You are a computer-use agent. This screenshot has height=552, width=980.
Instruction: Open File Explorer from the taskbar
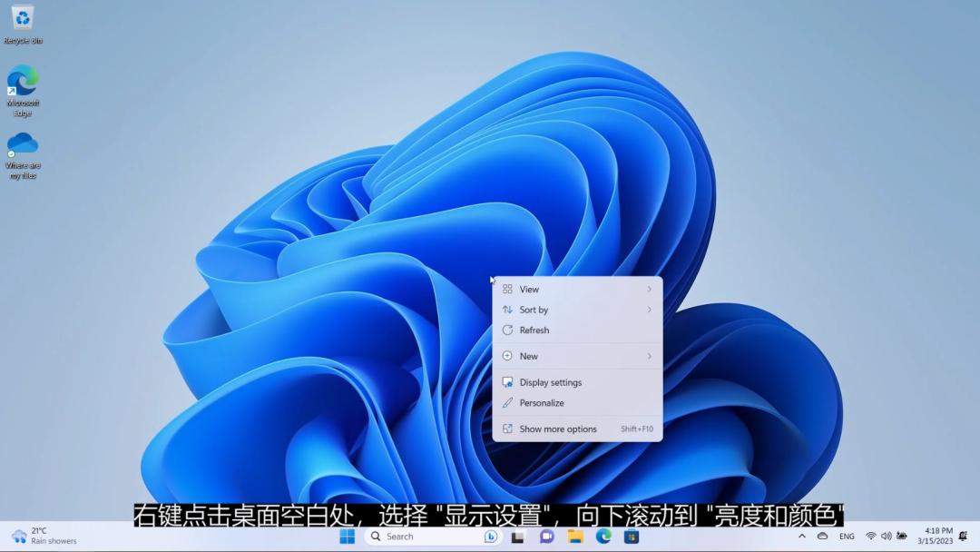(574, 536)
